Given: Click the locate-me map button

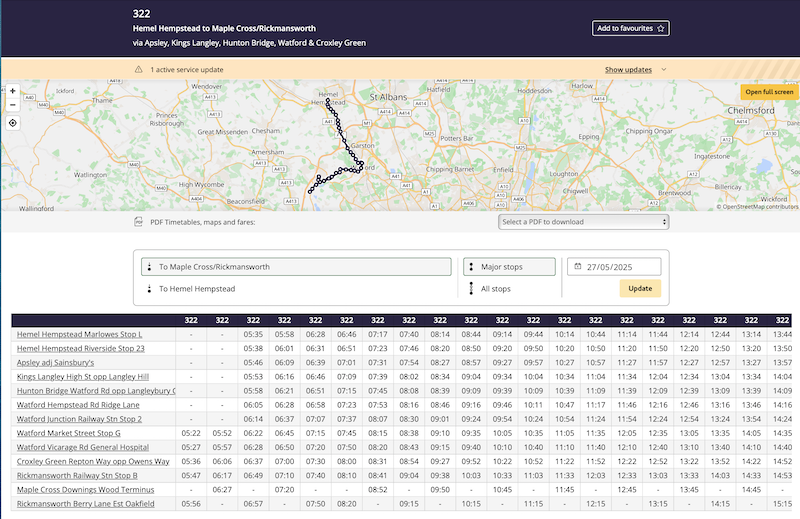Looking at the screenshot, I should tap(12, 123).
